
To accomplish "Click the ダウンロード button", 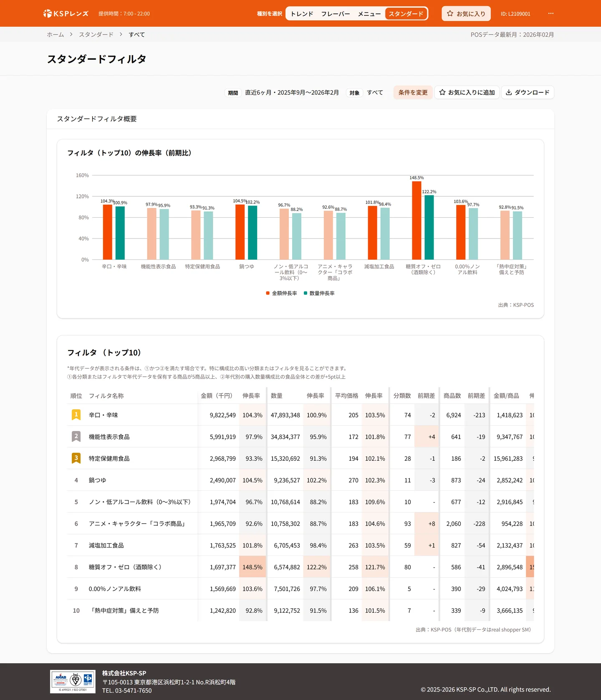I will [x=528, y=92].
